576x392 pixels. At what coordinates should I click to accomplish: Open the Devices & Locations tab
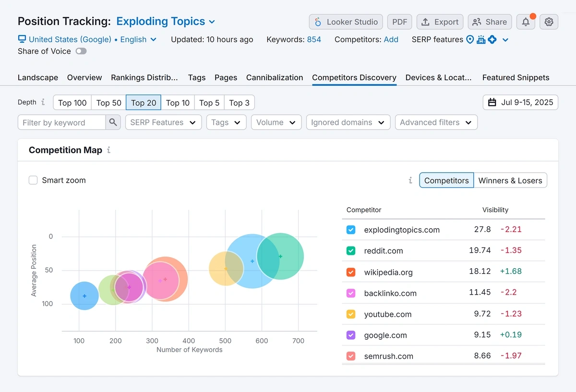click(x=438, y=77)
